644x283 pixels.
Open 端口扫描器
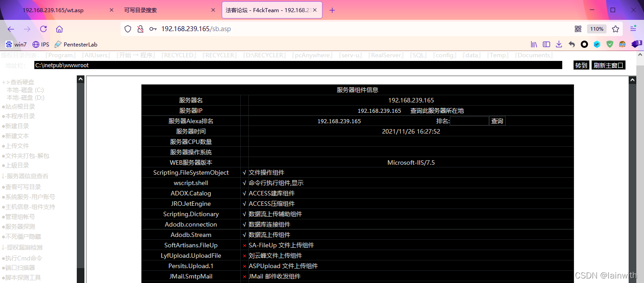click(19, 268)
